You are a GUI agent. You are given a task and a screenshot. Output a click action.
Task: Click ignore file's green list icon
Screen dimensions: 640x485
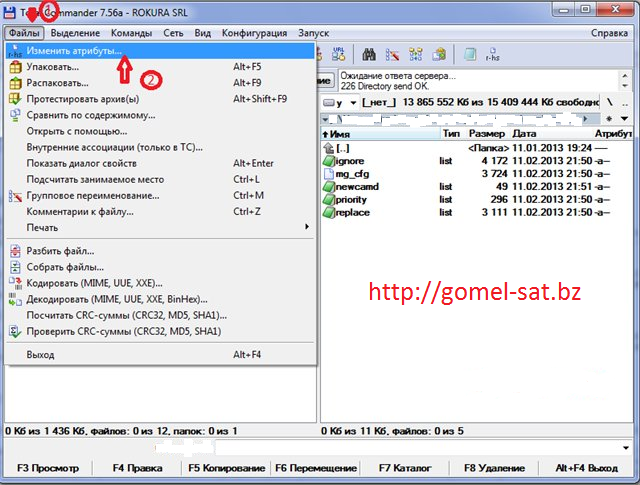[328, 161]
